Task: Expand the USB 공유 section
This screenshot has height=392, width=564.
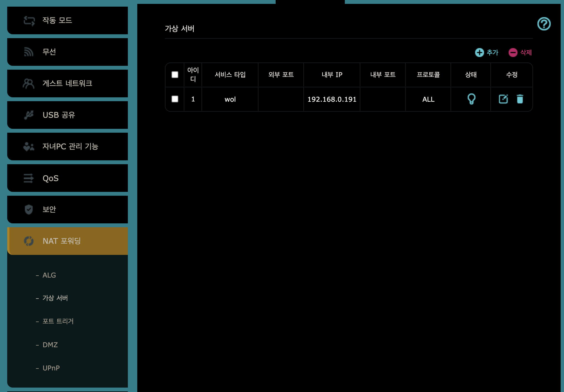Action: 68,115
